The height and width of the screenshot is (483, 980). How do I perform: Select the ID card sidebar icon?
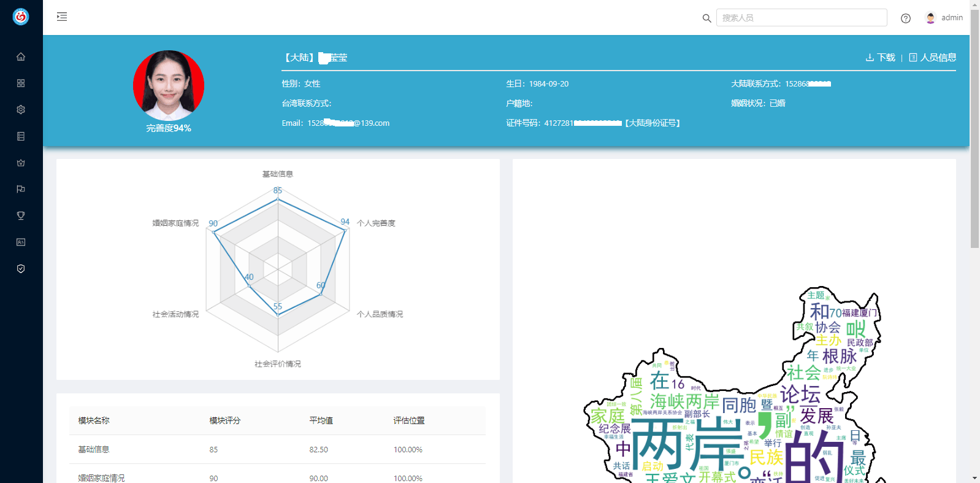click(x=21, y=242)
